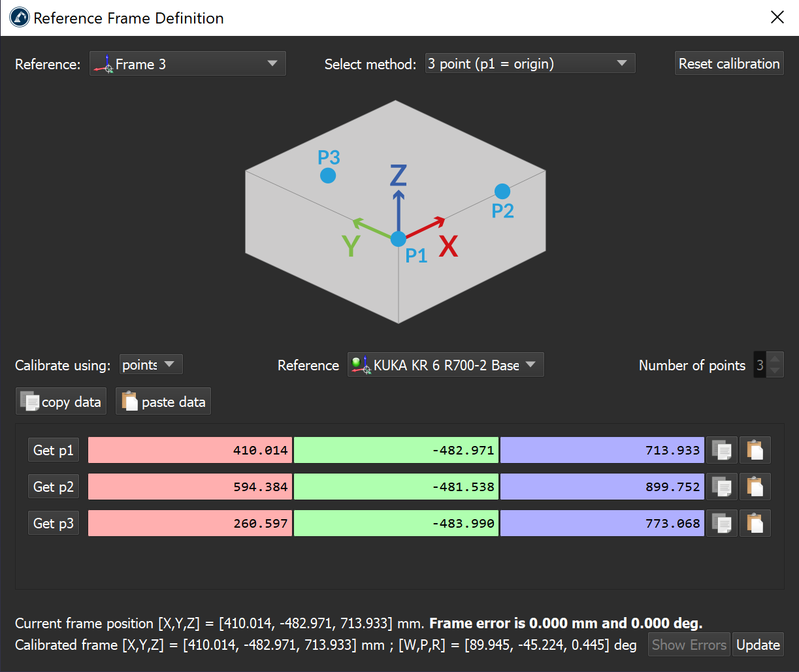Click the Get p3 button
The width and height of the screenshot is (799, 672).
(x=54, y=523)
